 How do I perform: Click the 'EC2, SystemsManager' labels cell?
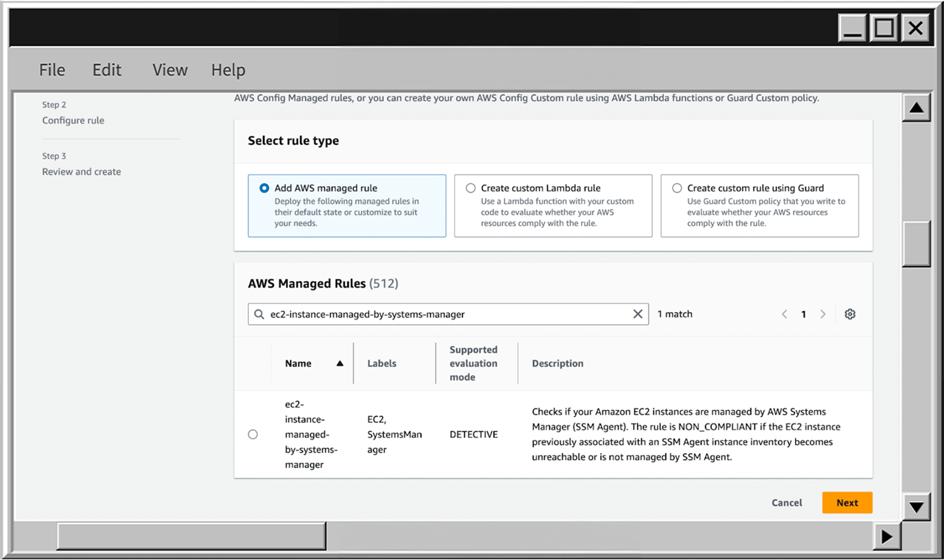(x=394, y=434)
